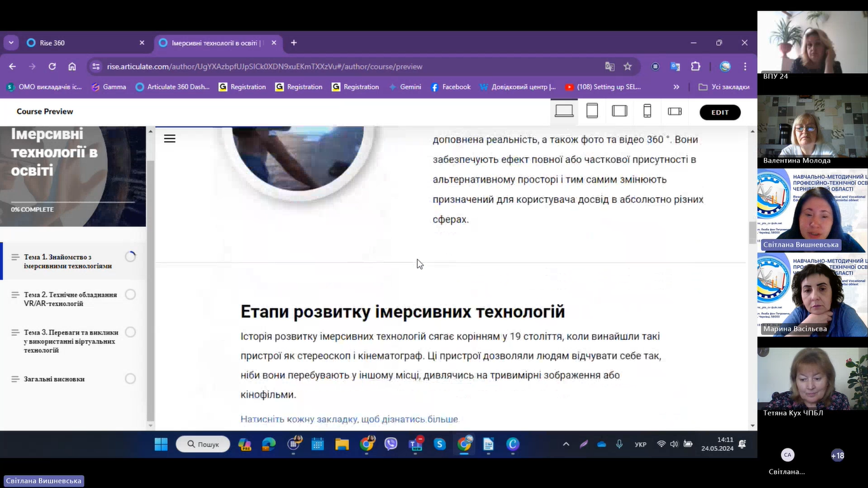Viewport: 868px width, 488px height.
Task: Preview course in phone portrait view
Action: click(x=647, y=111)
